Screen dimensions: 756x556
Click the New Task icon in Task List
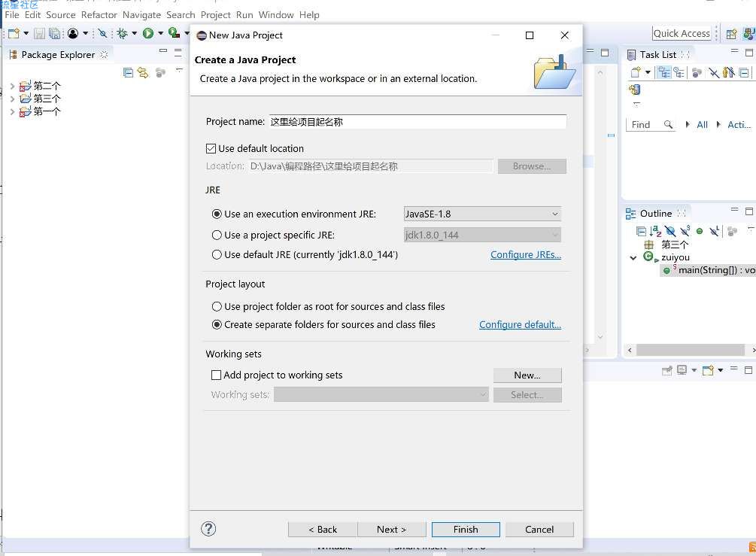[636, 73]
